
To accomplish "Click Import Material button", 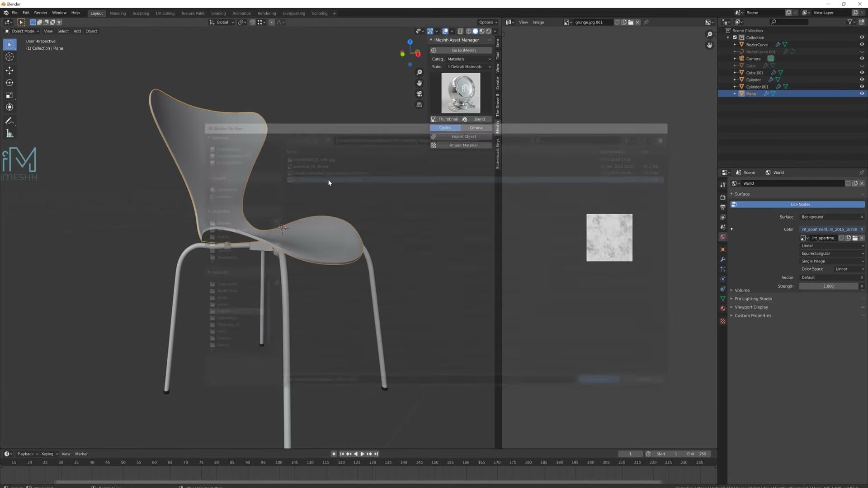I will pyautogui.click(x=461, y=145).
